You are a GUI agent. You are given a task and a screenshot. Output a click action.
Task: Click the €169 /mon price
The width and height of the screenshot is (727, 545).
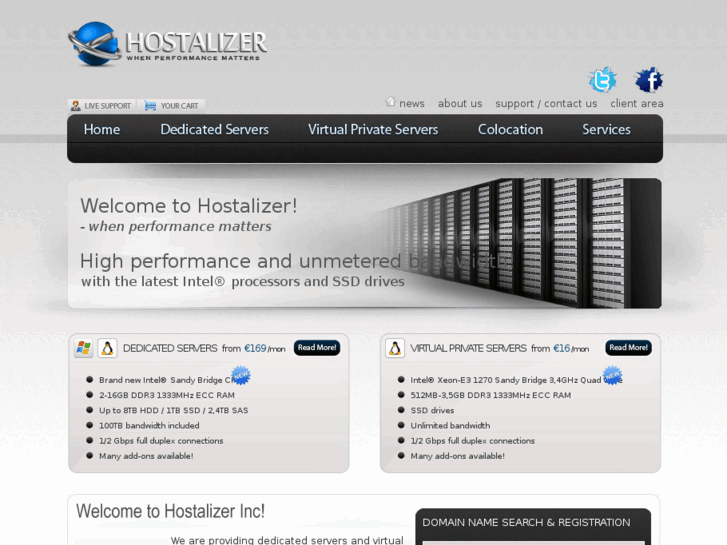click(x=265, y=348)
